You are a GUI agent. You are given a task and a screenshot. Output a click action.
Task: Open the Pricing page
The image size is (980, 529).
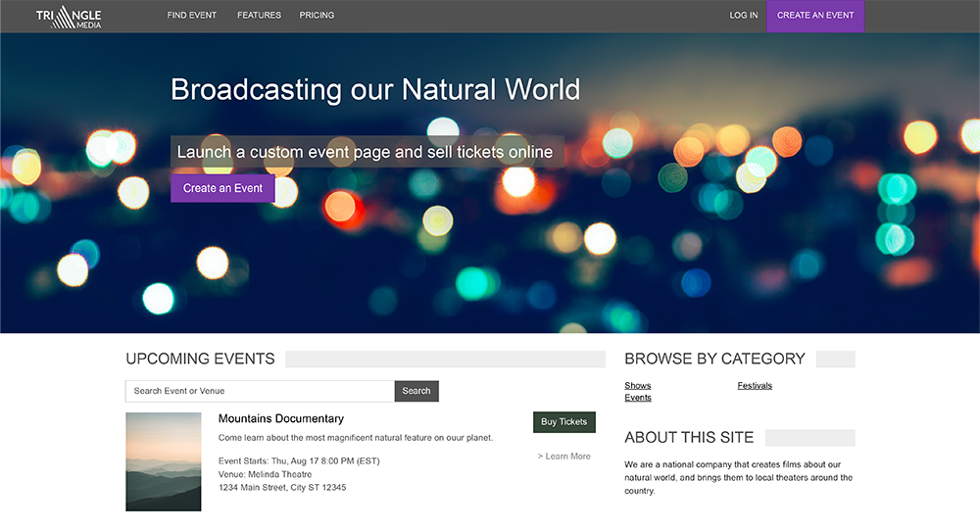point(317,15)
